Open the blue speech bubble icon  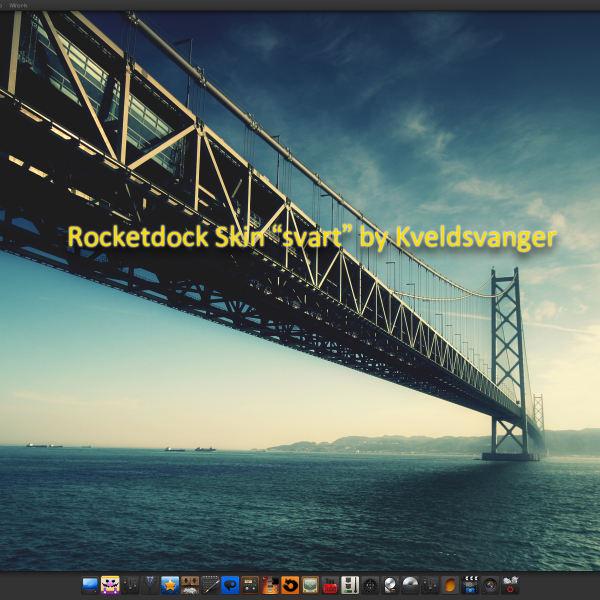tap(230, 585)
